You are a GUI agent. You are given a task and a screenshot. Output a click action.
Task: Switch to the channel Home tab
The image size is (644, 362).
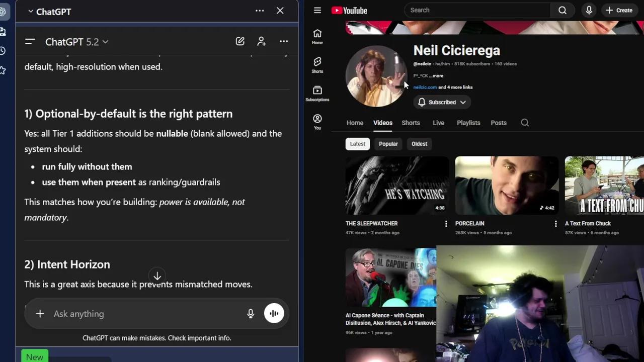pyautogui.click(x=355, y=123)
